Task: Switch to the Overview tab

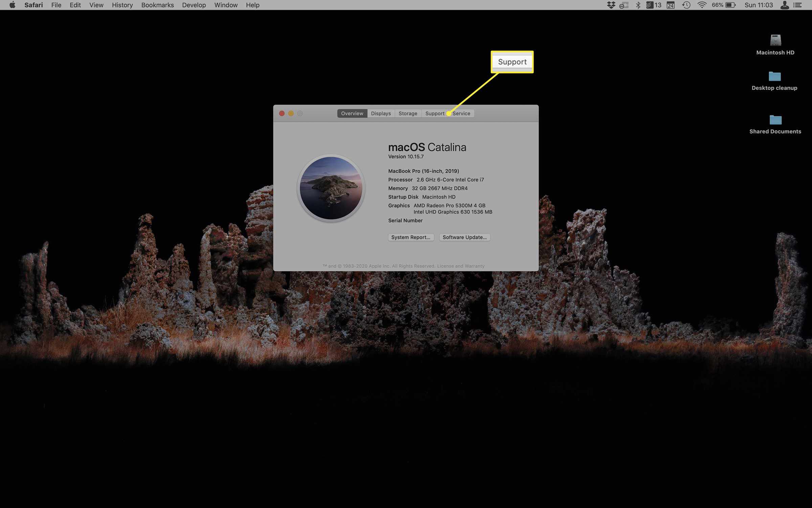Action: [x=352, y=113]
